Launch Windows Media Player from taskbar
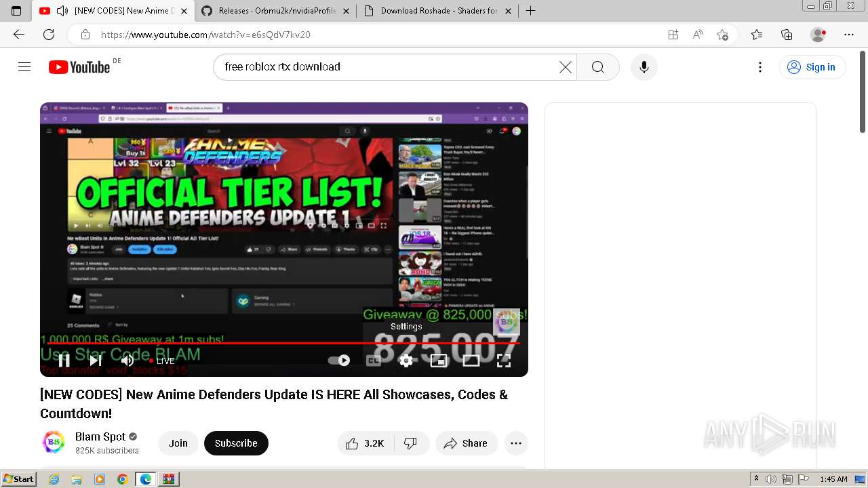The image size is (868, 488). point(100,479)
